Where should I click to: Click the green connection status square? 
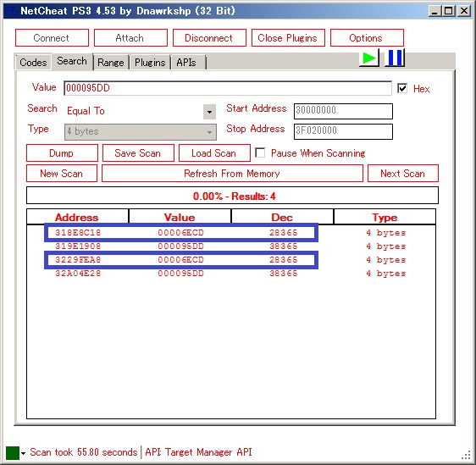(13, 453)
